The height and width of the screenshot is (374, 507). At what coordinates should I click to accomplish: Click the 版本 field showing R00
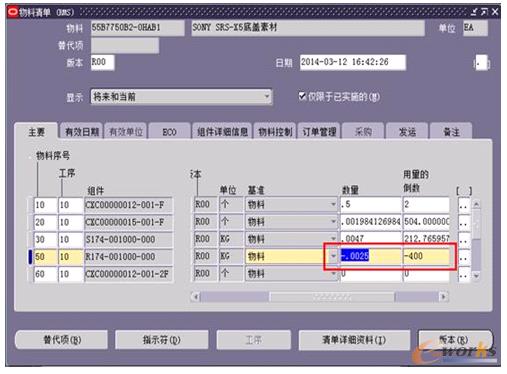coord(102,62)
